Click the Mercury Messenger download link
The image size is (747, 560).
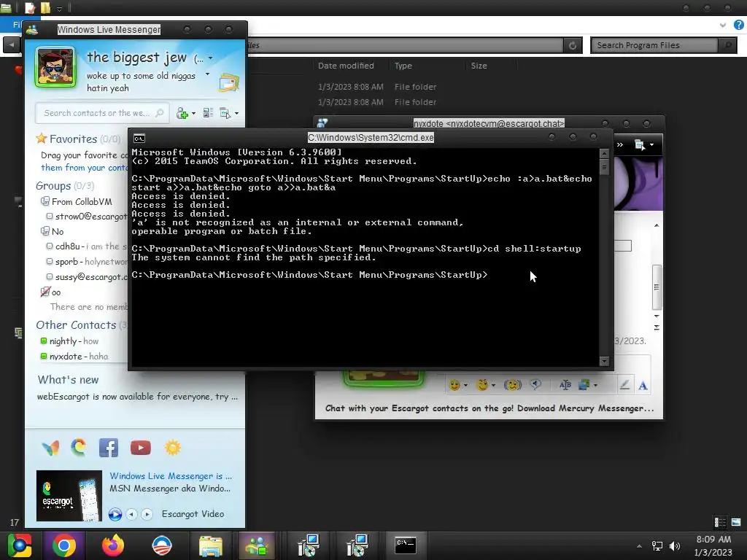coord(489,408)
